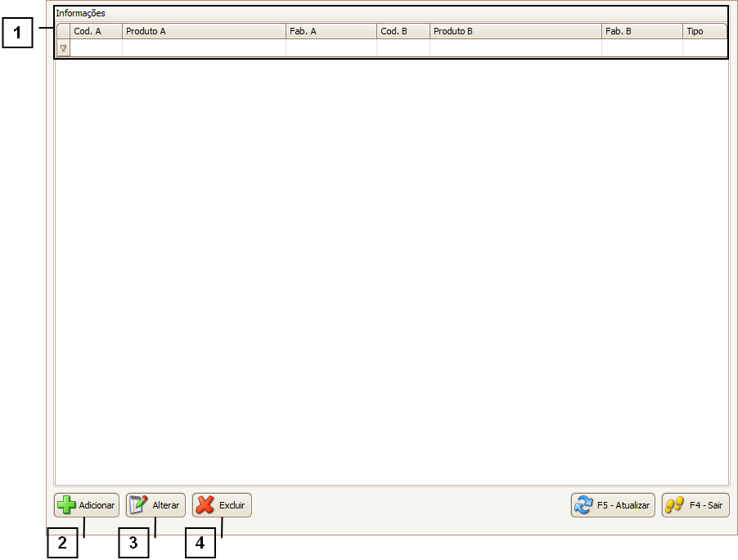The image size is (738, 560).
Task: Sort by the Fab. B column header
Action: pyautogui.click(x=641, y=31)
